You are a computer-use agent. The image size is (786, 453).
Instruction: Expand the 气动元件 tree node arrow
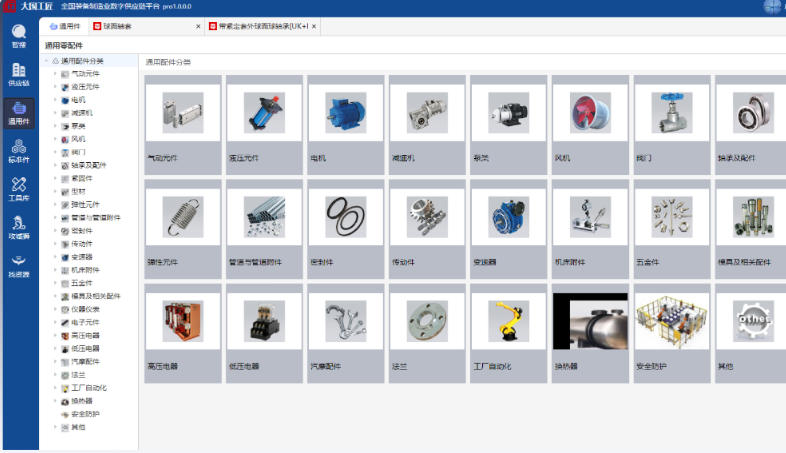tap(55, 74)
